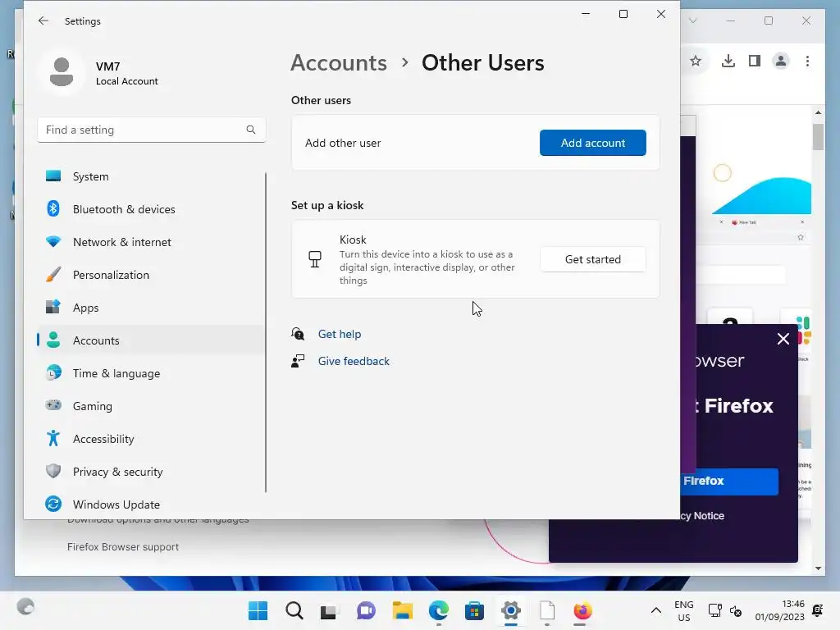Open the browser profile avatar icon
The height and width of the screenshot is (630, 840).
coord(781,61)
